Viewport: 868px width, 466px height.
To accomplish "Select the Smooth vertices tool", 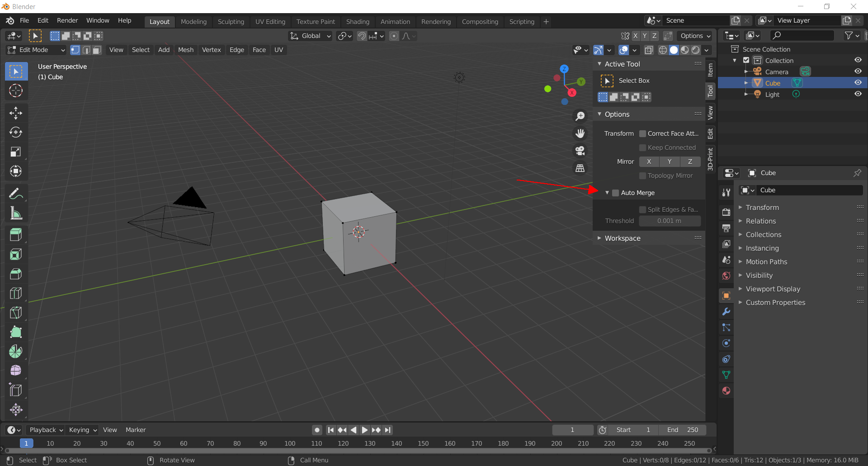I will click(16, 371).
